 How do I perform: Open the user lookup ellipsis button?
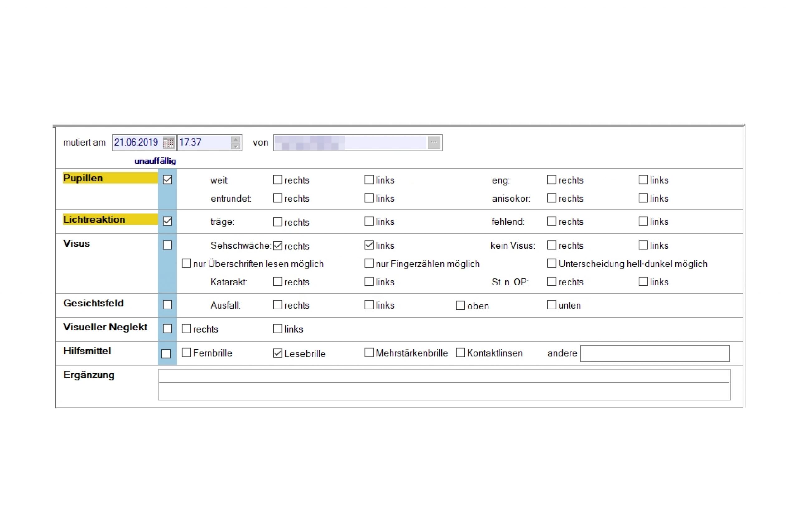434,142
